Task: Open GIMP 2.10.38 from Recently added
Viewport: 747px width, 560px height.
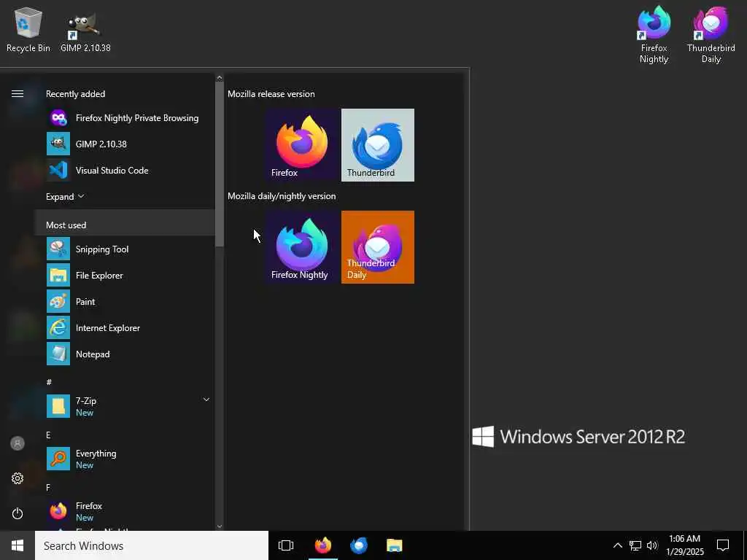Action: coord(125,144)
